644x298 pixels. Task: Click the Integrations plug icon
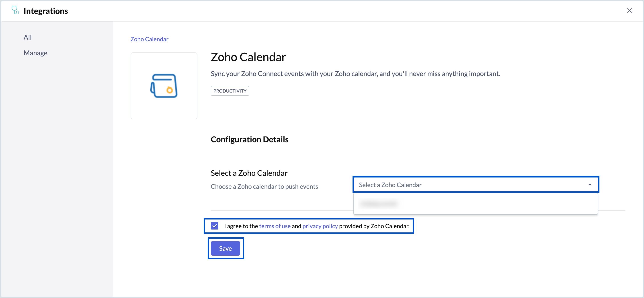pyautogui.click(x=15, y=10)
